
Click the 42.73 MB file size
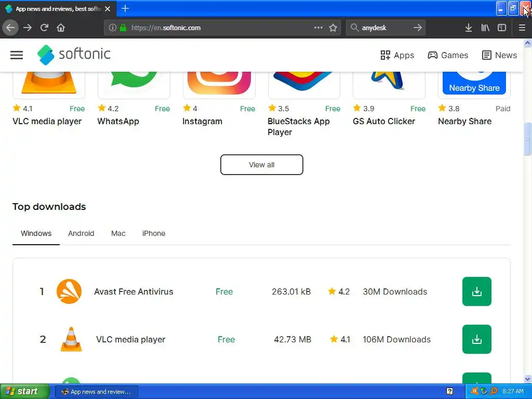tap(292, 340)
